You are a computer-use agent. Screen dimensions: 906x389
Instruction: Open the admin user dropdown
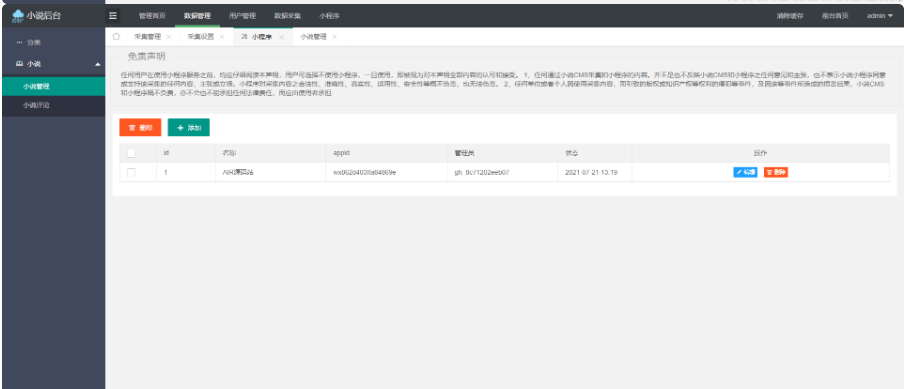click(x=879, y=16)
